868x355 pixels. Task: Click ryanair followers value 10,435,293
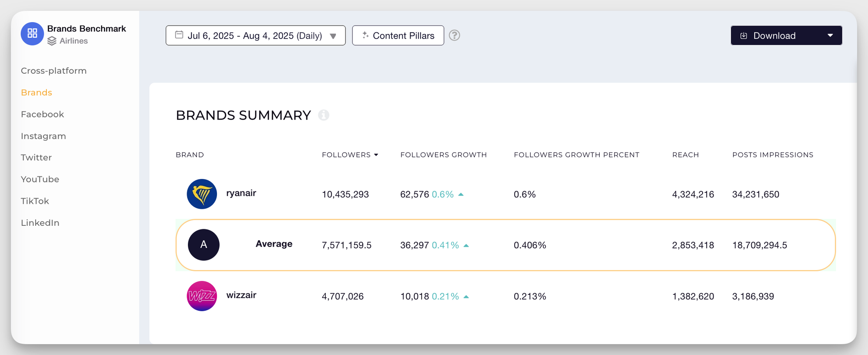pos(345,195)
